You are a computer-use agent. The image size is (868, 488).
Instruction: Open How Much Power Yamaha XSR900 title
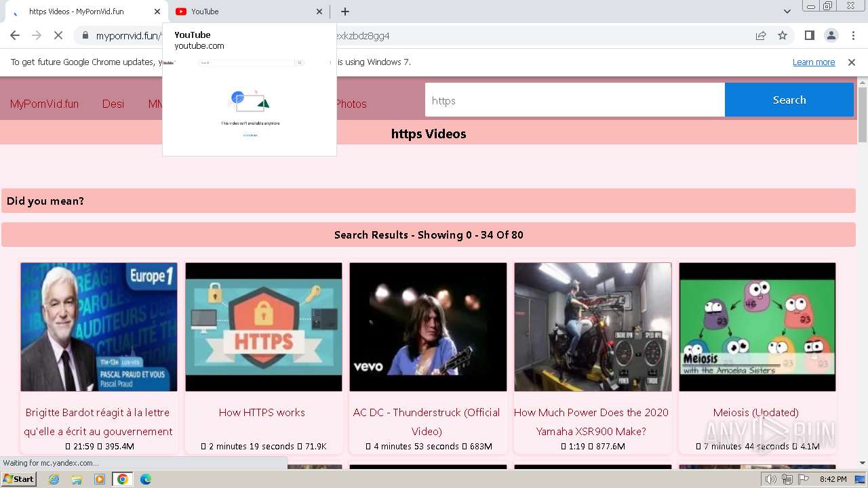591,422
